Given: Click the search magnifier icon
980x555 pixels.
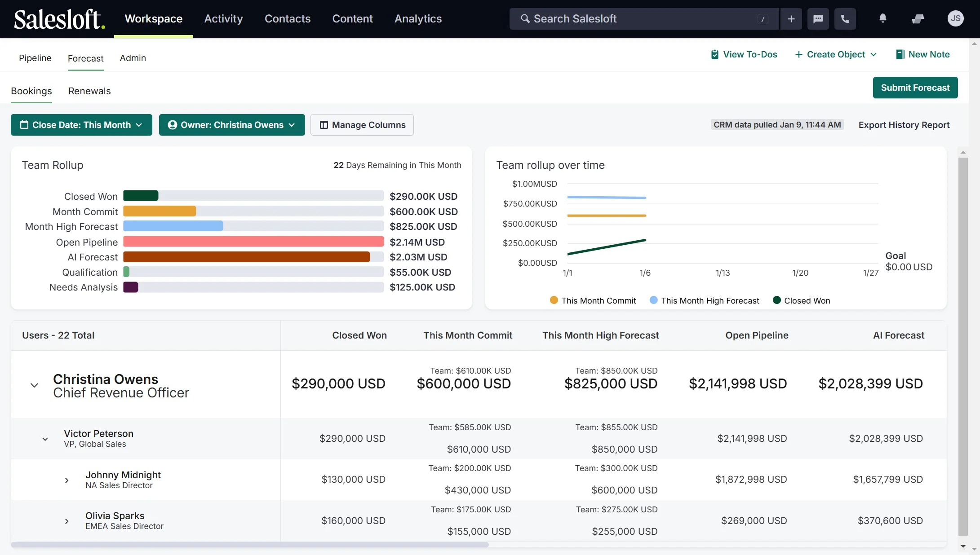Looking at the screenshot, I should coord(525,18).
